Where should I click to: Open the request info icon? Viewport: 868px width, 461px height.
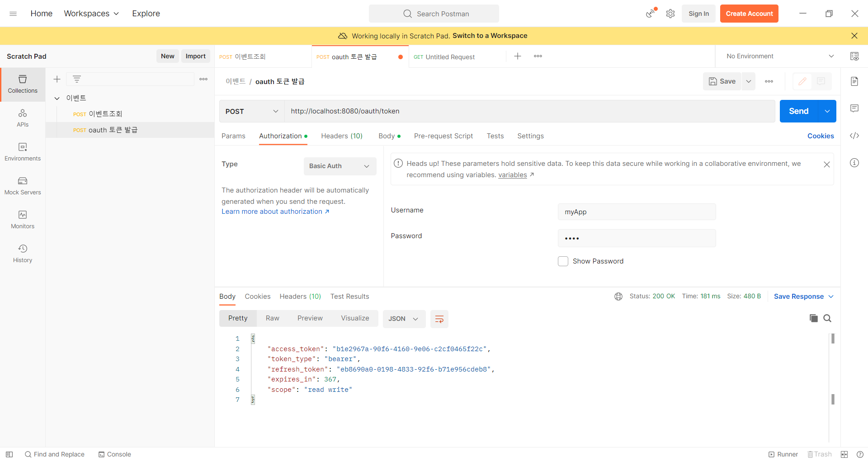pyautogui.click(x=854, y=163)
